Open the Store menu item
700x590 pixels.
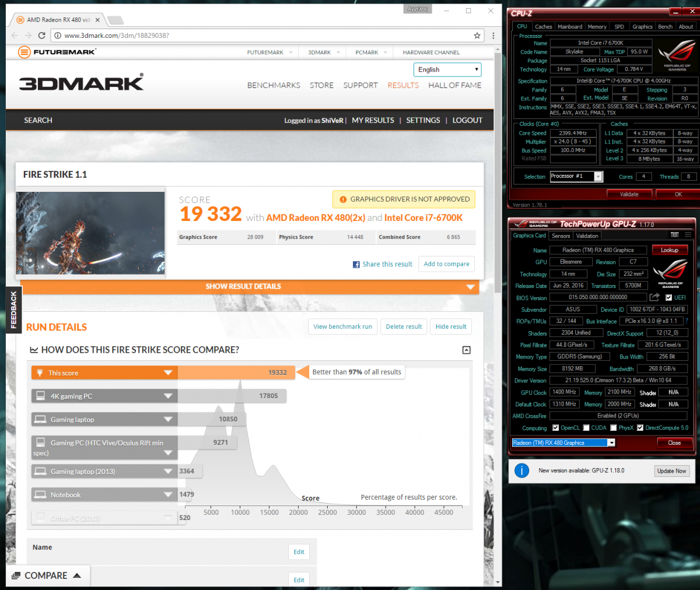click(x=321, y=85)
